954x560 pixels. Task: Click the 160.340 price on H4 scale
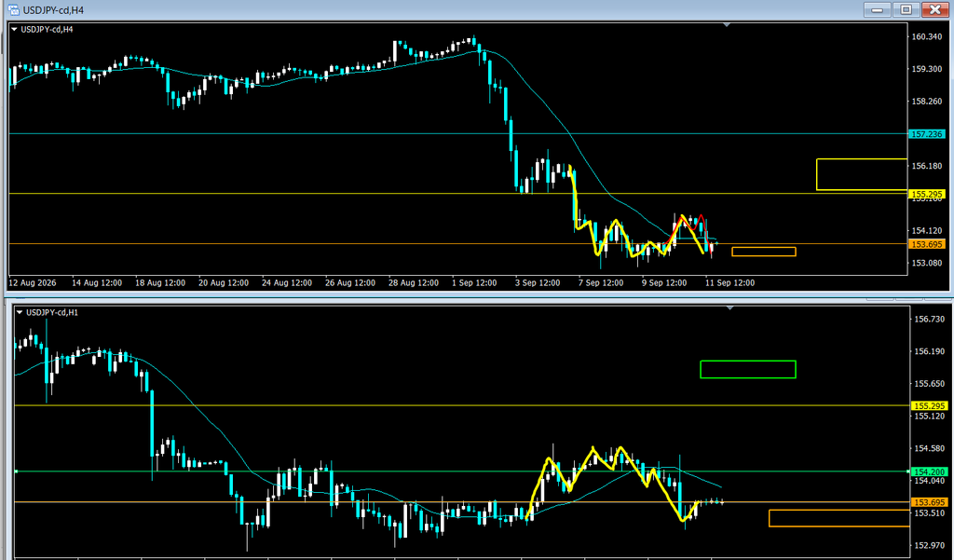pyautogui.click(x=927, y=36)
